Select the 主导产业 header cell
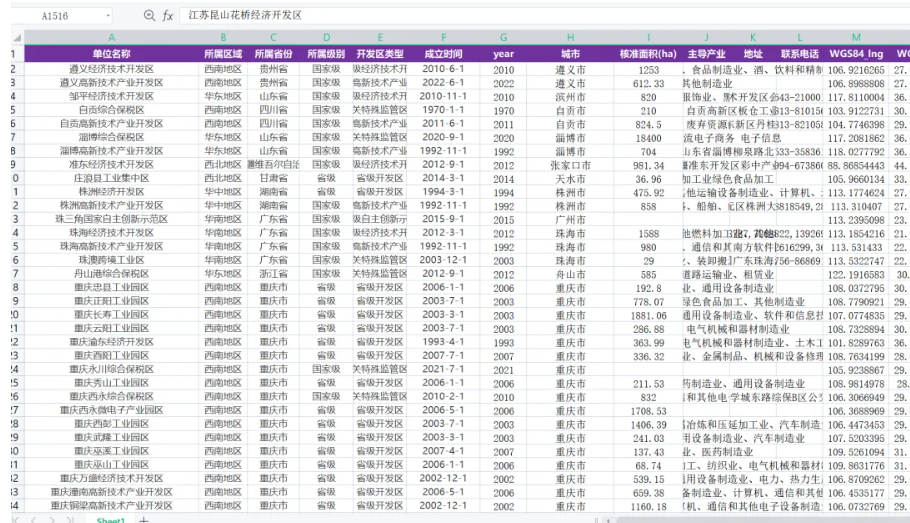This screenshot has height=523, width=910. tap(706, 54)
